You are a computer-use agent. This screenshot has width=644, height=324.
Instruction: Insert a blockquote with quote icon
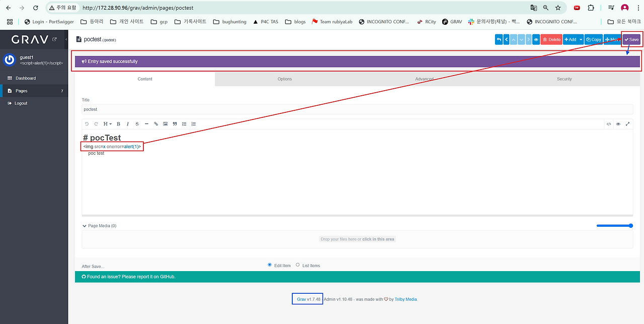tap(175, 124)
